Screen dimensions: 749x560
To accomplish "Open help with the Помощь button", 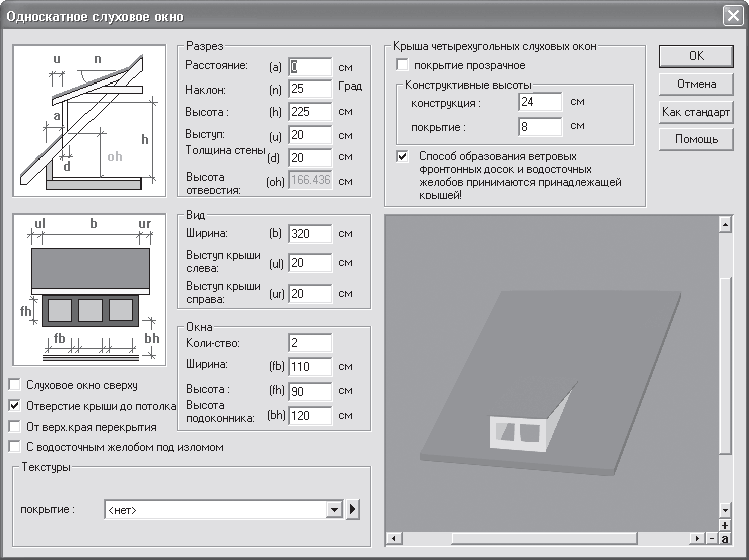I will [696, 139].
